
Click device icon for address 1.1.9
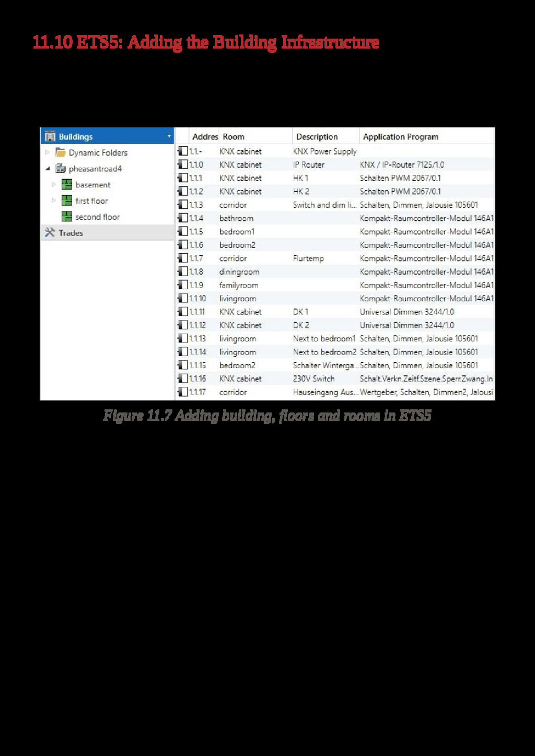[182, 285]
